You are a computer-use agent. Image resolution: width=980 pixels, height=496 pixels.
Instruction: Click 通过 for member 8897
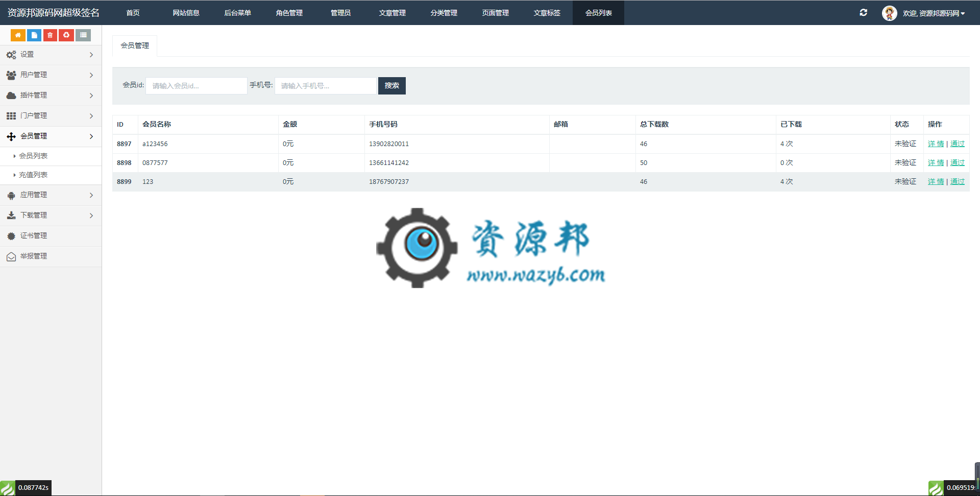click(x=958, y=144)
